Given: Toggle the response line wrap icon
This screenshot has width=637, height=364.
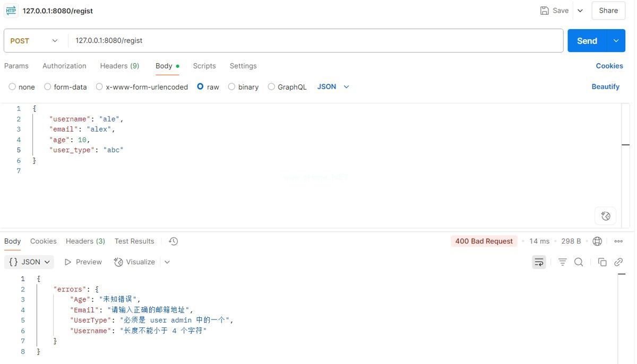Looking at the screenshot, I should pyautogui.click(x=539, y=262).
